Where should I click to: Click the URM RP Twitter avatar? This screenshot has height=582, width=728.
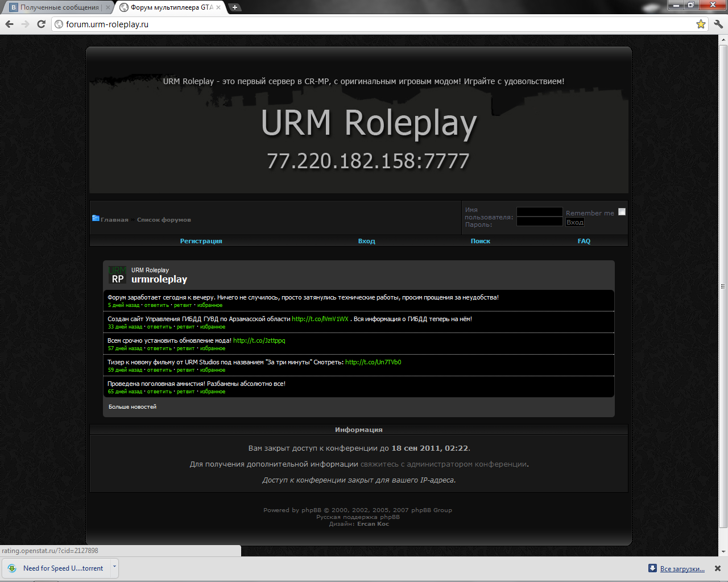click(x=117, y=275)
